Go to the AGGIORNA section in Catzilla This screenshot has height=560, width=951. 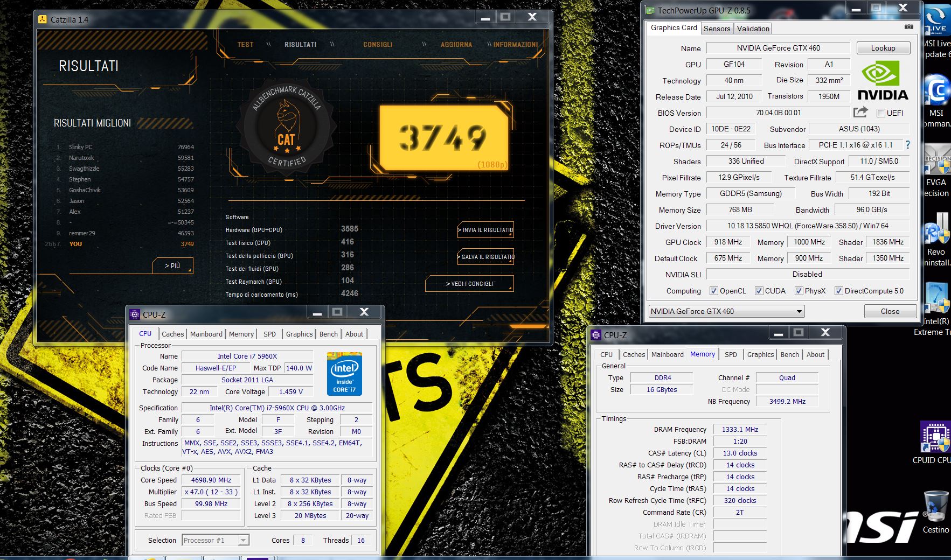tap(456, 45)
